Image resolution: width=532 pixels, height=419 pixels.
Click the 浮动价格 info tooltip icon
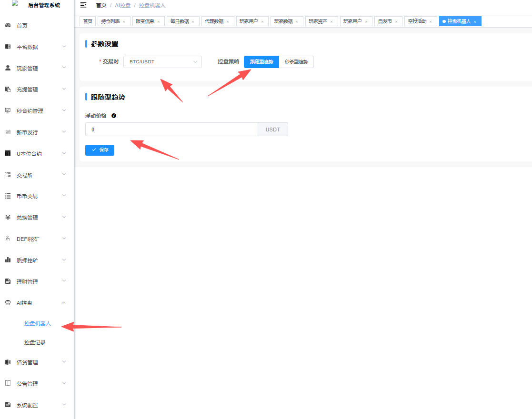(114, 116)
